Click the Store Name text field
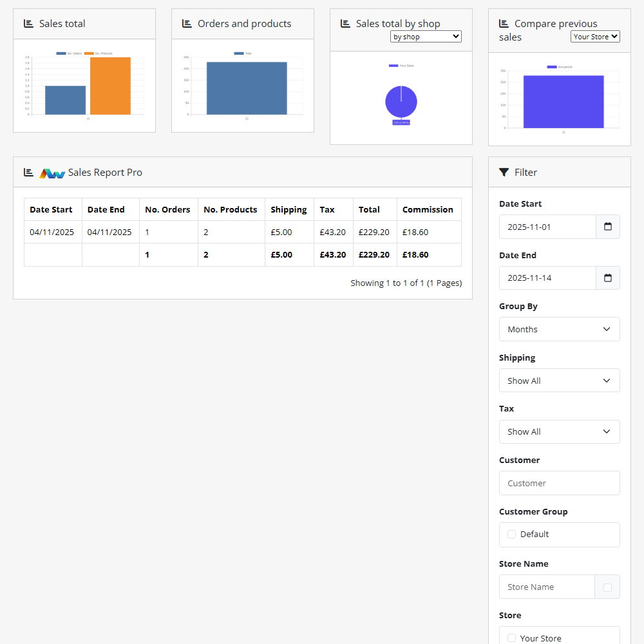644x644 pixels. pyautogui.click(x=547, y=587)
